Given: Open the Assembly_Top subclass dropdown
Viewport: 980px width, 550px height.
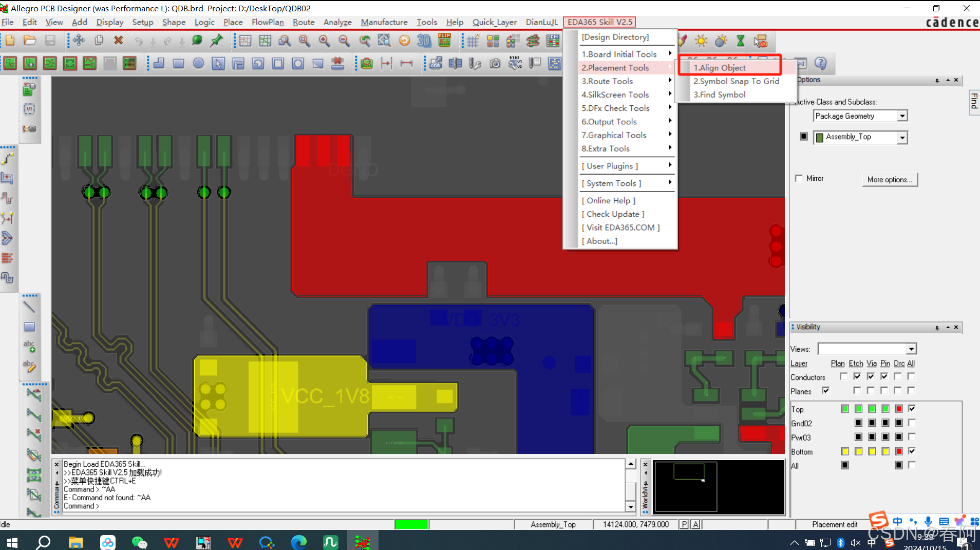Looking at the screenshot, I should click(x=902, y=137).
